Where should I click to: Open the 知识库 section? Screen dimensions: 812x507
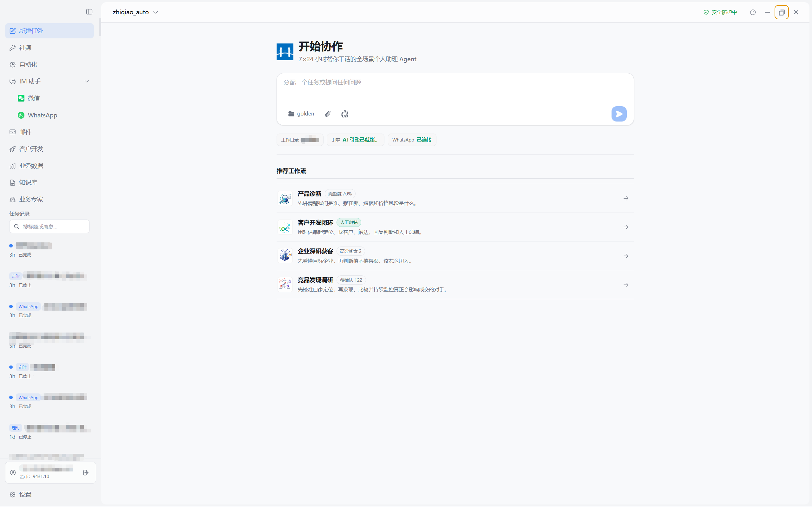[x=49, y=182]
